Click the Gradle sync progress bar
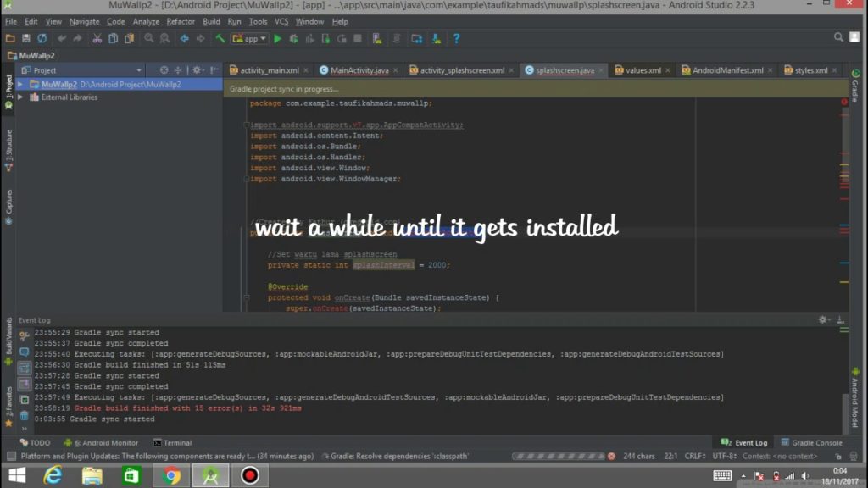The height and width of the screenshot is (488, 868). (x=559, y=457)
